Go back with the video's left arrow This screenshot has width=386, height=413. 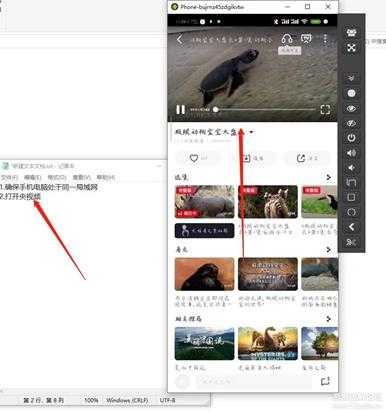coord(180,40)
